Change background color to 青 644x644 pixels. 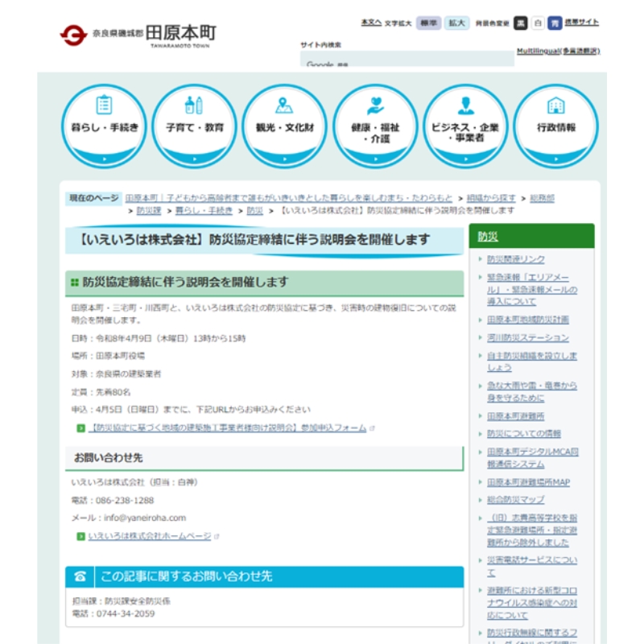[556, 22]
